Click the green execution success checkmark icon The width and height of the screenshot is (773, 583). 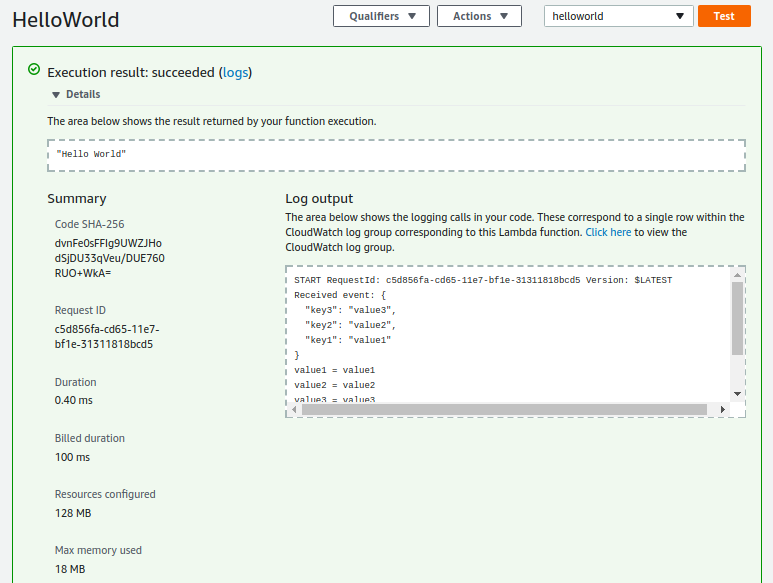coord(34,71)
